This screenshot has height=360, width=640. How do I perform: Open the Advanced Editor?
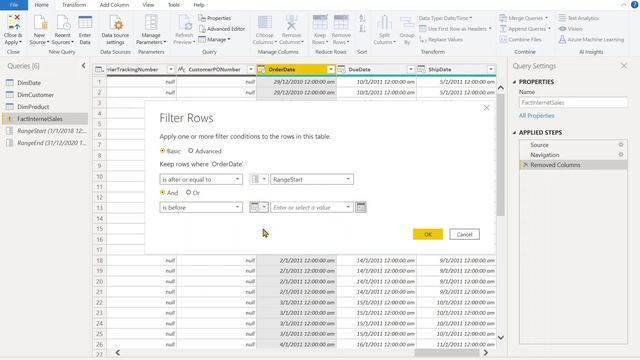tap(222, 29)
